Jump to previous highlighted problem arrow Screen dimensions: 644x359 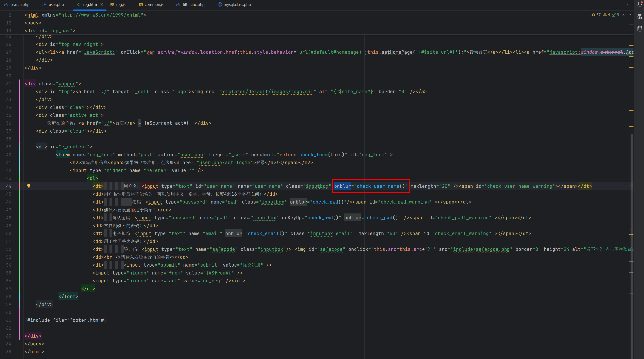click(624, 15)
